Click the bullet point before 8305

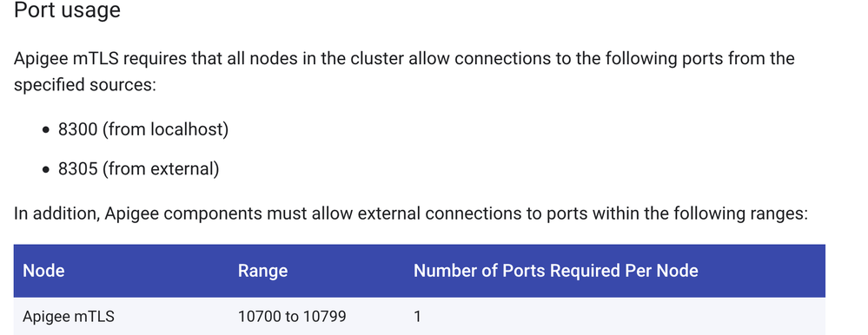coord(47,170)
